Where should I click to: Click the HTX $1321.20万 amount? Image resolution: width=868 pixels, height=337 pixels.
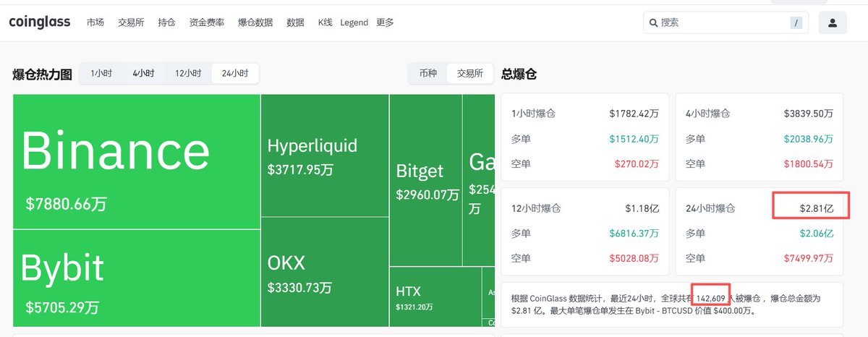click(414, 307)
